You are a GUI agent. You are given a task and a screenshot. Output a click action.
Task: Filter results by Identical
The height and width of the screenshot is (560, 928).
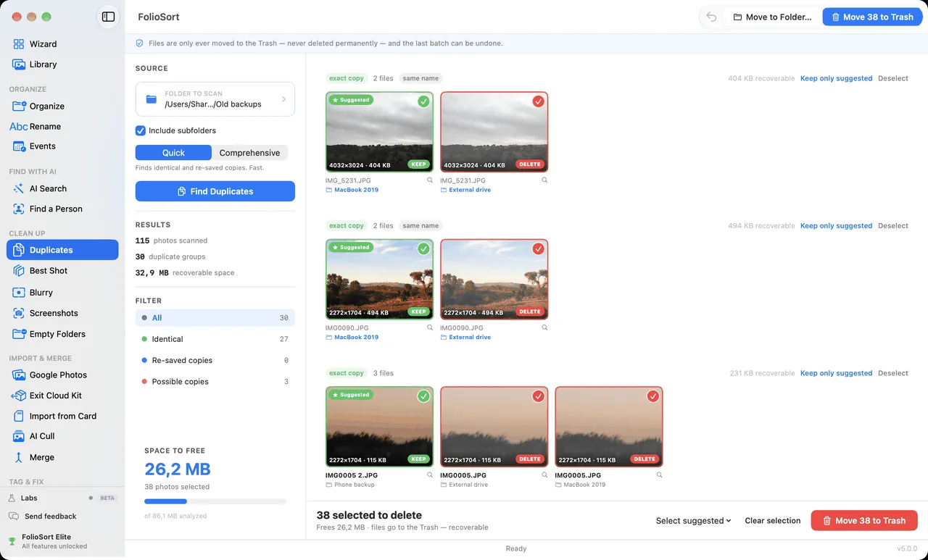point(215,339)
